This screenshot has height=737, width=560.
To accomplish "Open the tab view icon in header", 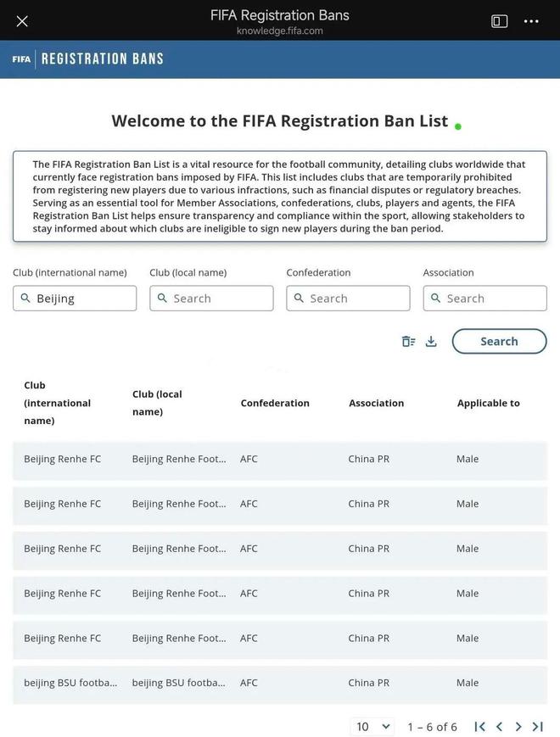I will pos(500,21).
